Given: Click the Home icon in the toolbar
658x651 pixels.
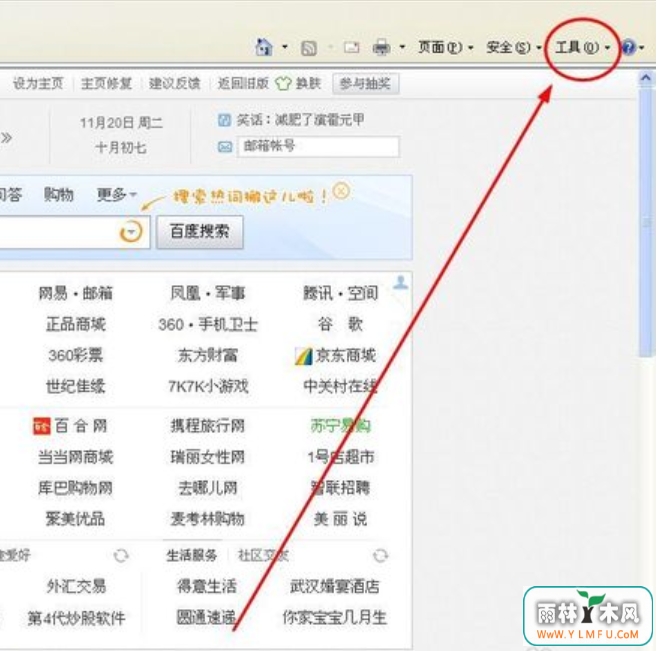Looking at the screenshot, I should [264, 47].
